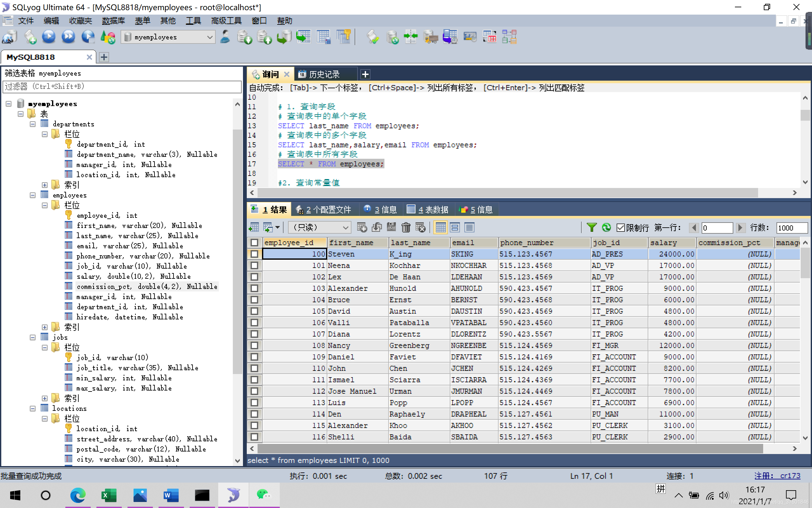Screen dimensions: 812x508
Task: Check the row checkbox for Neena
Action: 254,265
